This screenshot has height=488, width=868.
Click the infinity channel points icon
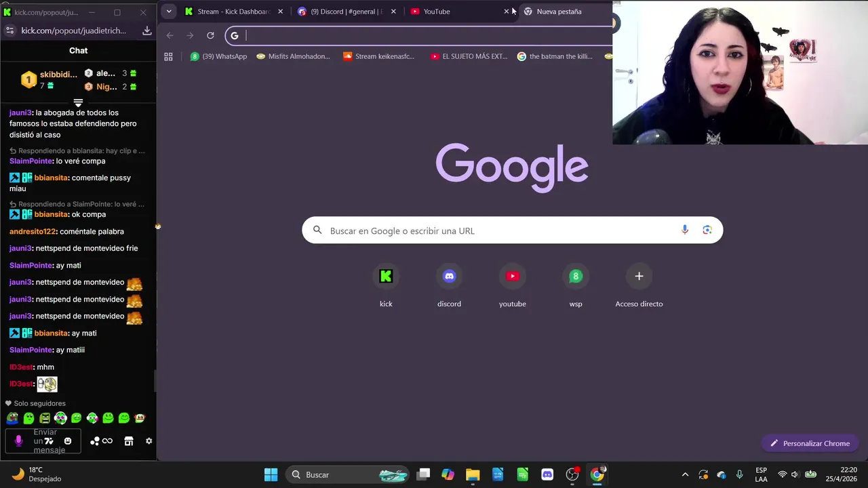pyautogui.click(x=107, y=441)
